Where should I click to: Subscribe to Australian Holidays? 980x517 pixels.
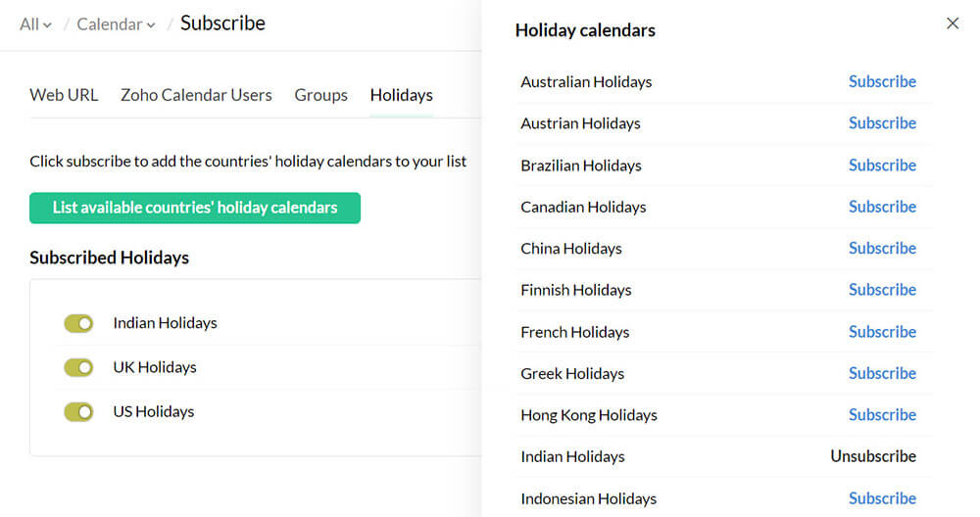[x=882, y=82]
